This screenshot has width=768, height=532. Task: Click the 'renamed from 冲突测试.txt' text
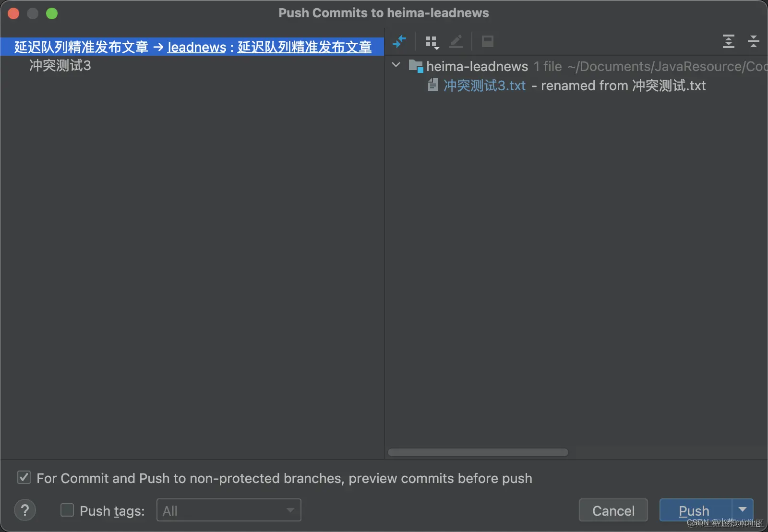(624, 85)
